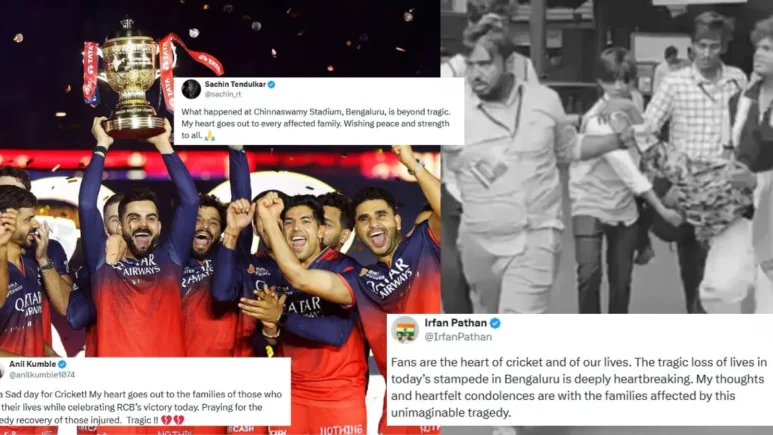The width and height of the screenshot is (773, 435).
Task: Click Irfan Pathan's Indian flag avatar
Action: (405, 329)
